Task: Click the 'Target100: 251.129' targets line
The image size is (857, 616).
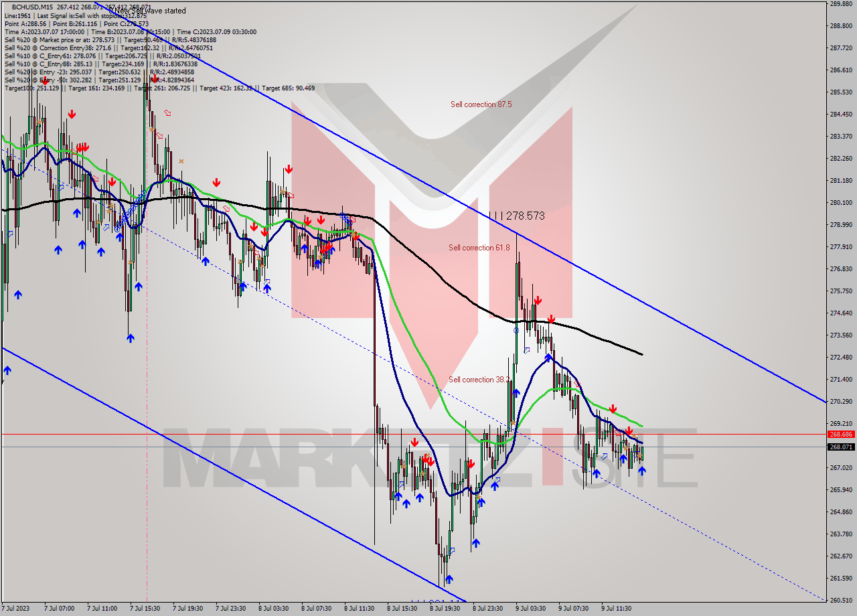Action: (x=159, y=88)
